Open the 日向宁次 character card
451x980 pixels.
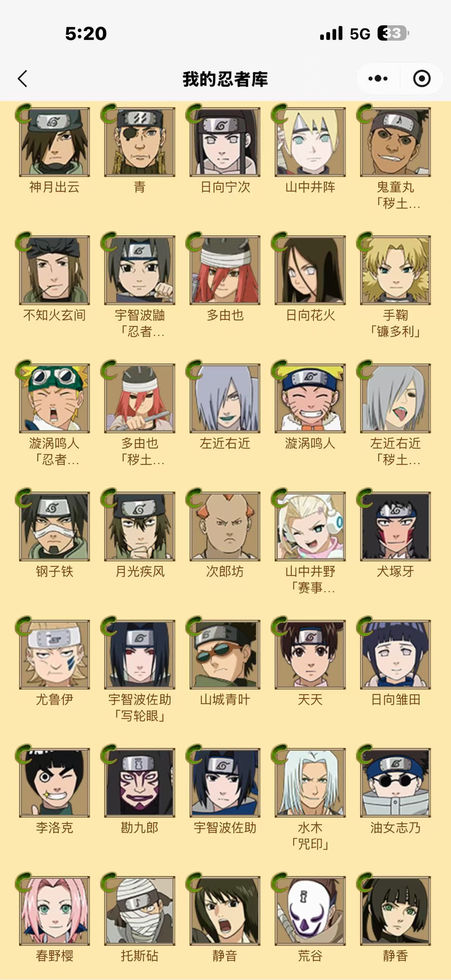pos(225,142)
